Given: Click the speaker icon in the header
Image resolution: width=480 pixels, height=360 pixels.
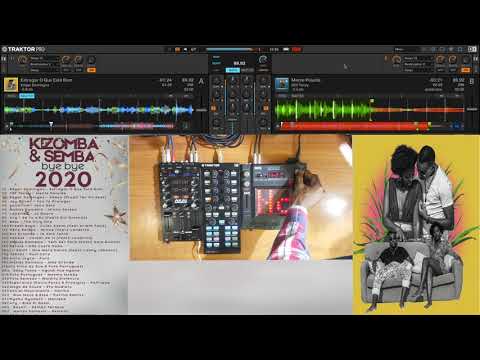Looking at the screenshot, I should point(186,49).
